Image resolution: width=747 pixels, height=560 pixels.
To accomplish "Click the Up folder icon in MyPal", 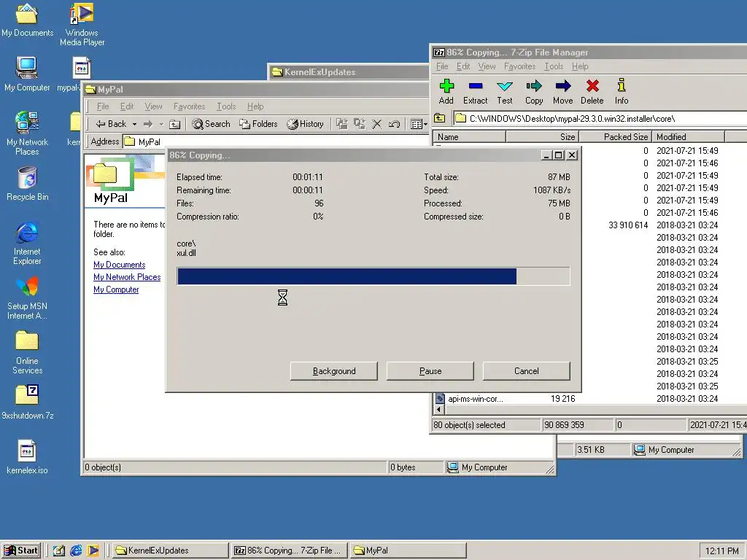I will [175, 124].
